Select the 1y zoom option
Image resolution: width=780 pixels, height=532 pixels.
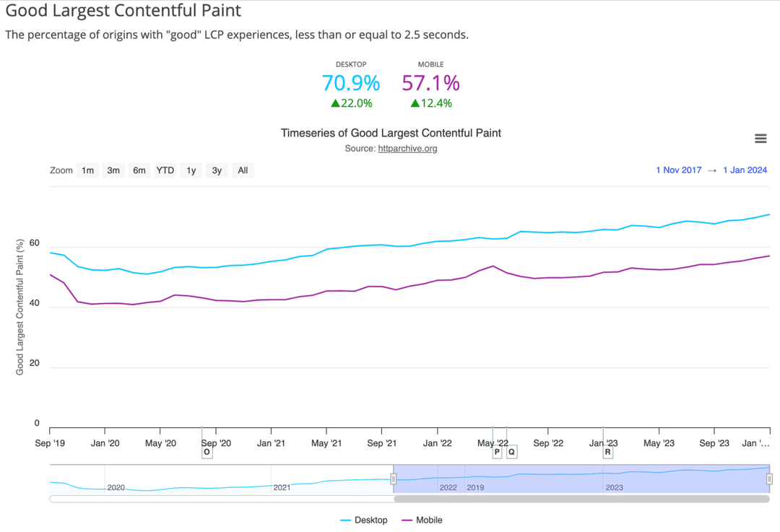pos(191,170)
